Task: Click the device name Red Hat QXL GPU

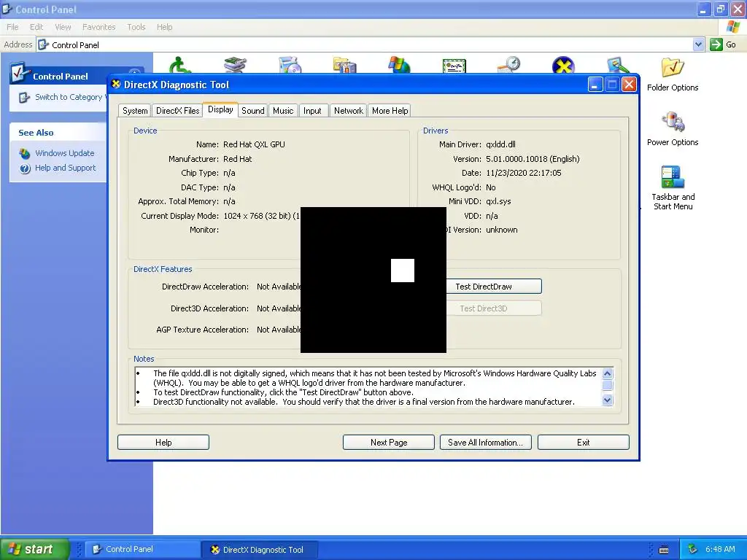Action: pyautogui.click(x=254, y=144)
